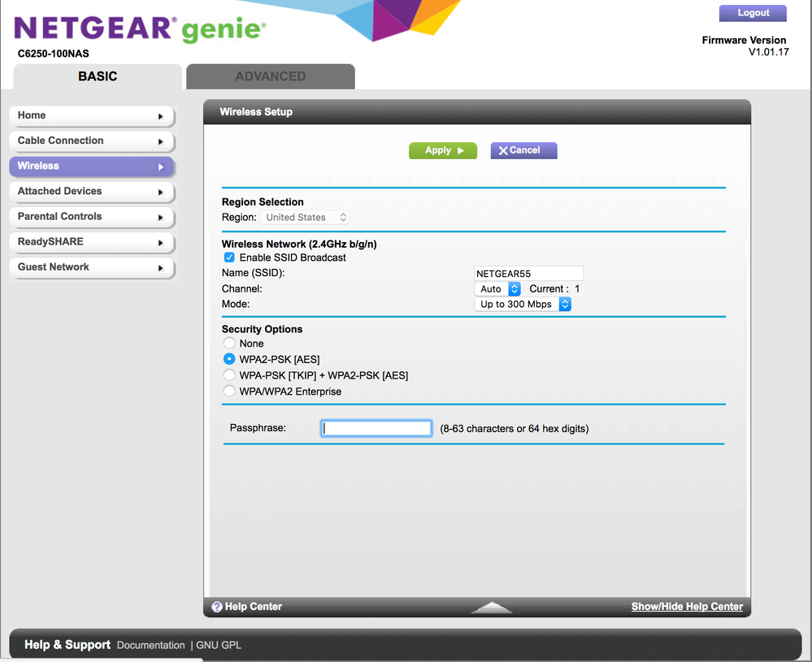This screenshot has height=662, width=812.
Task: Switch to the ADVANCED tab
Action: coord(270,76)
